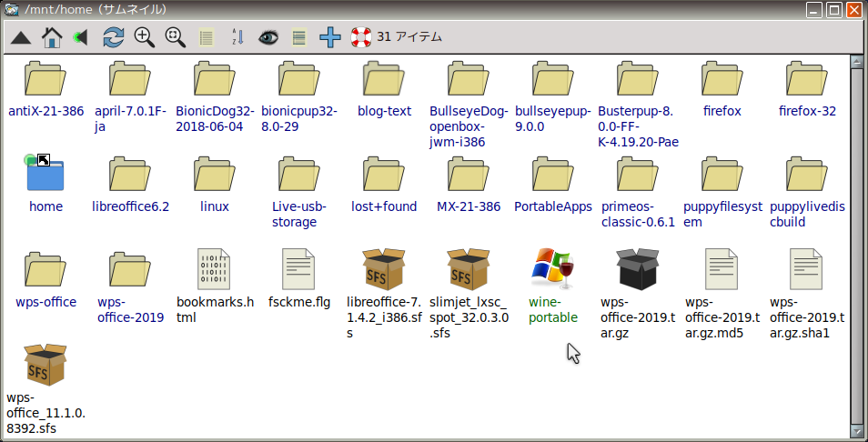Viewport: 868px width, 442px height.
Task: Click the green bookmarks arrow icon
Action: (x=81, y=37)
